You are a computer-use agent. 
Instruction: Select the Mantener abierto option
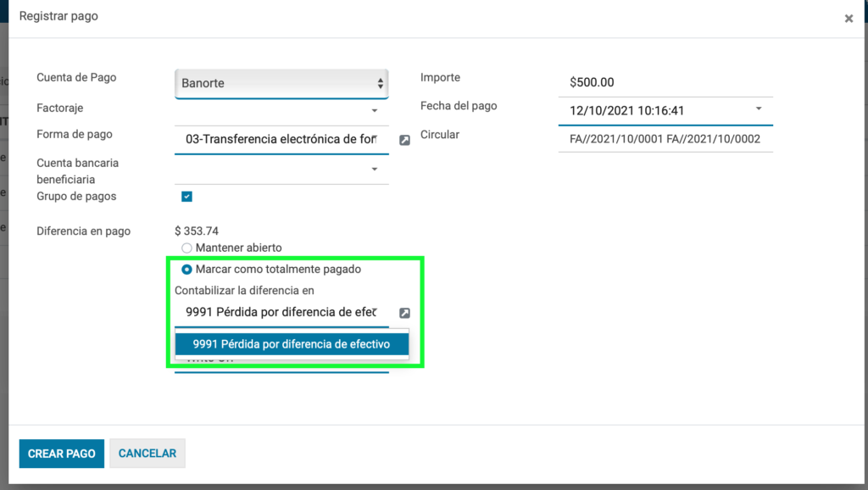(186, 248)
